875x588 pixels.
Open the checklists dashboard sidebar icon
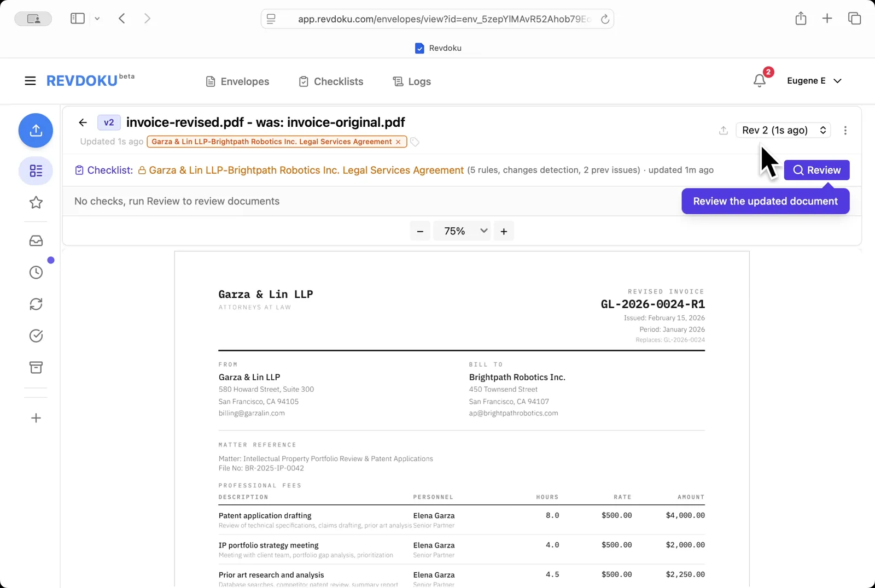pos(36,170)
